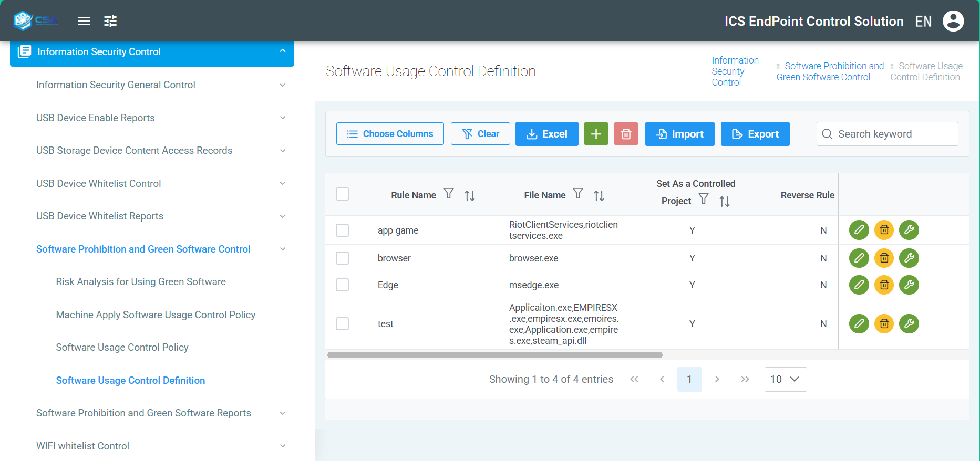Click the Export button
Screen dimensions: 980x461
pos(755,134)
